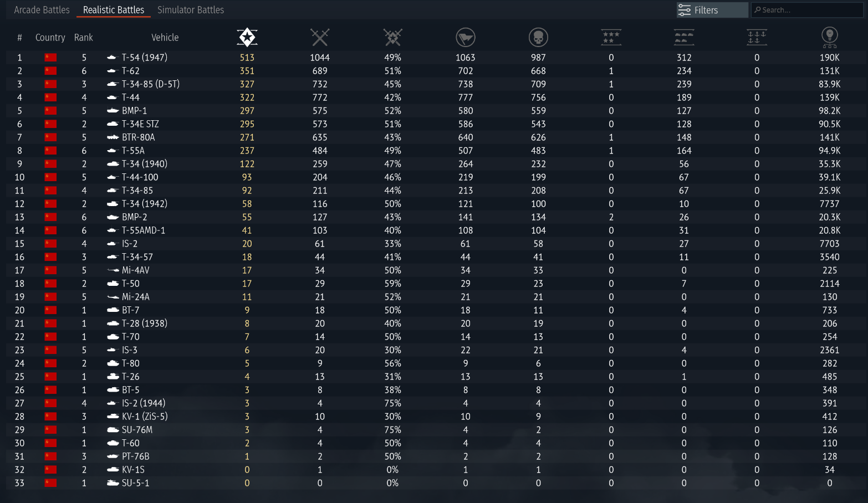Select the T-34 (1940) vehicle name
Viewport: 868px width, 503px height.
click(x=145, y=164)
